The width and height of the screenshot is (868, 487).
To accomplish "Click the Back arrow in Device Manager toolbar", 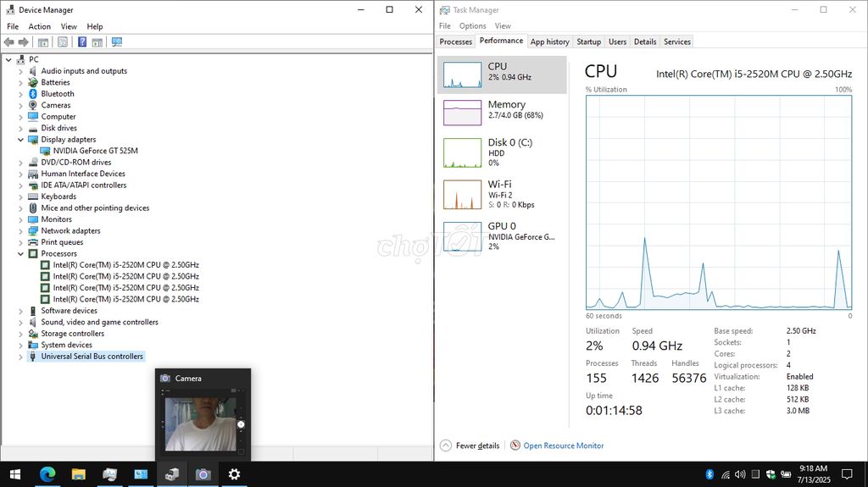I will pos(8,42).
